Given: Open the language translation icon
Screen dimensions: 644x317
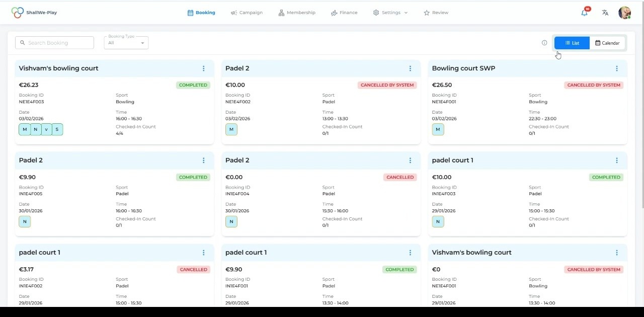Looking at the screenshot, I should (605, 13).
